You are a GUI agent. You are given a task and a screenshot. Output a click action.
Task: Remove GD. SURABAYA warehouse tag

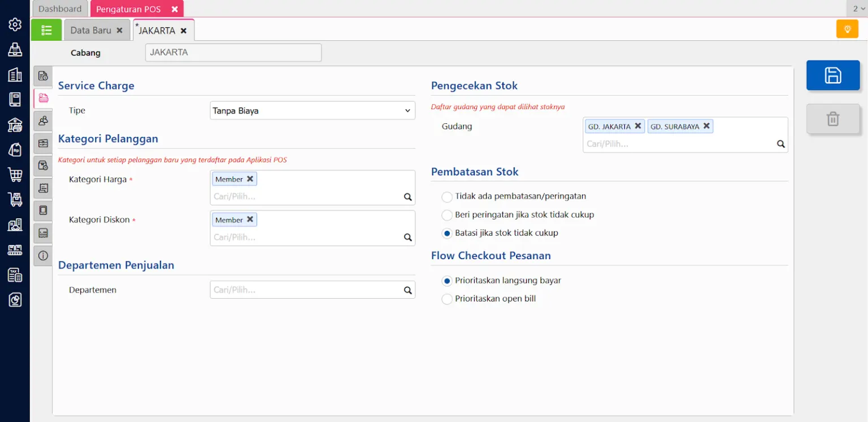click(706, 126)
